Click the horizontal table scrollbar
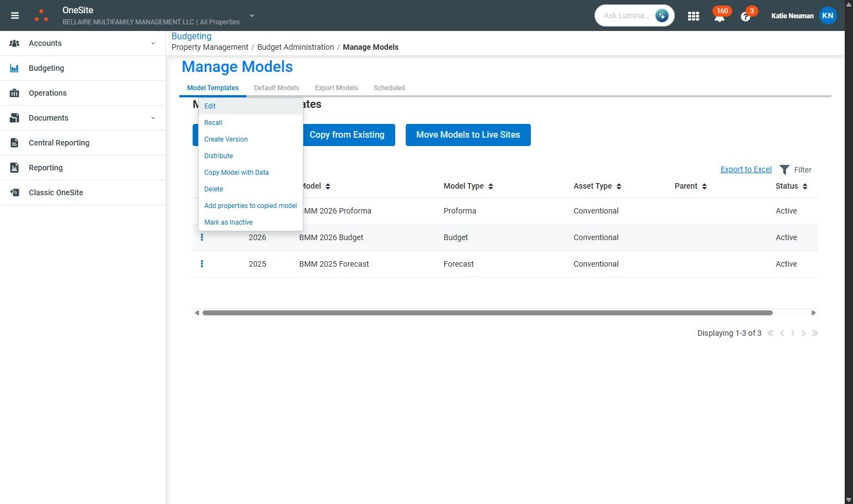Viewport: 853px width, 504px height. (x=487, y=313)
